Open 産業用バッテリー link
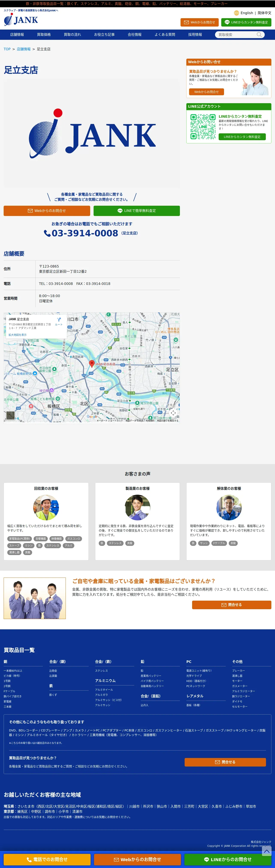 [x=151, y=676]
